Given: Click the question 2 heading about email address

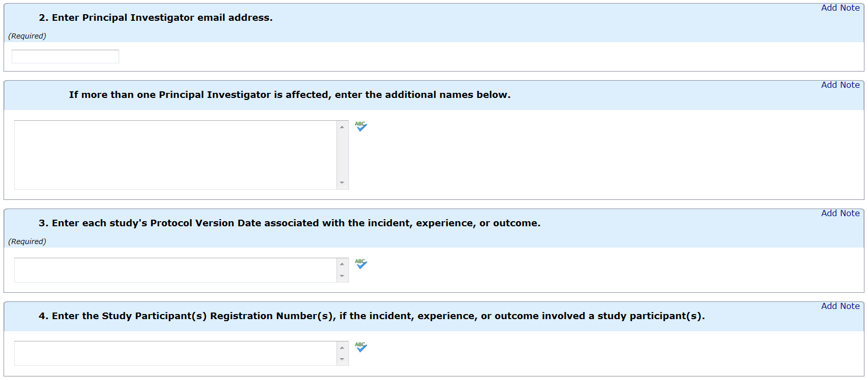Looking at the screenshot, I should point(156,18).
